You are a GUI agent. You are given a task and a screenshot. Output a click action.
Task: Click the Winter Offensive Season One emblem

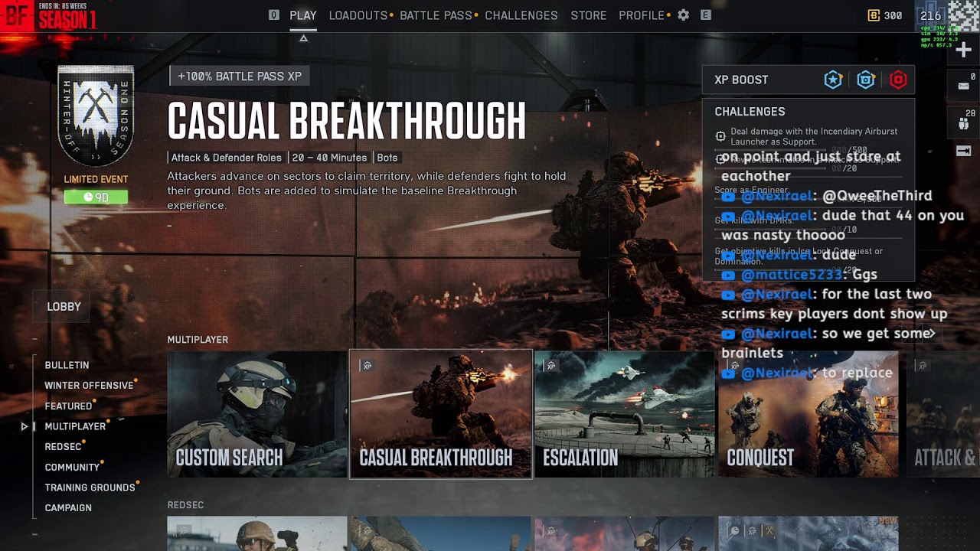pyautogui.click(x=96, y=116)
